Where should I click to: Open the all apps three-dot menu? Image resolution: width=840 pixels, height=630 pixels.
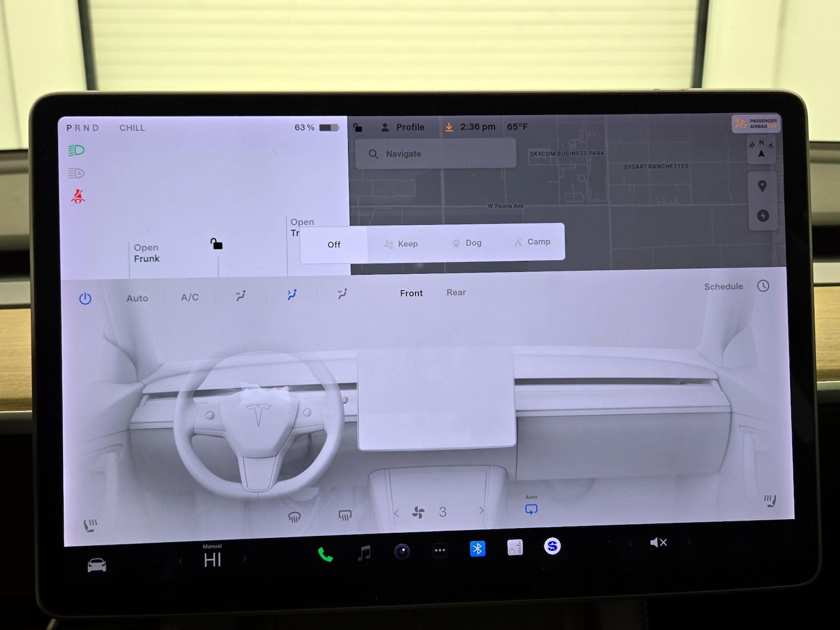pyautogui.click(x=440, y=550)
